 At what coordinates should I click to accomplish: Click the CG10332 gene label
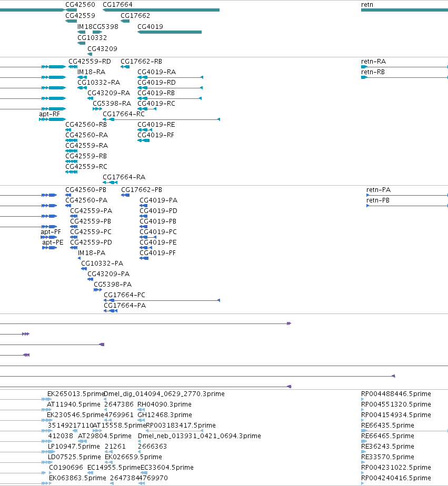[92, 37]
